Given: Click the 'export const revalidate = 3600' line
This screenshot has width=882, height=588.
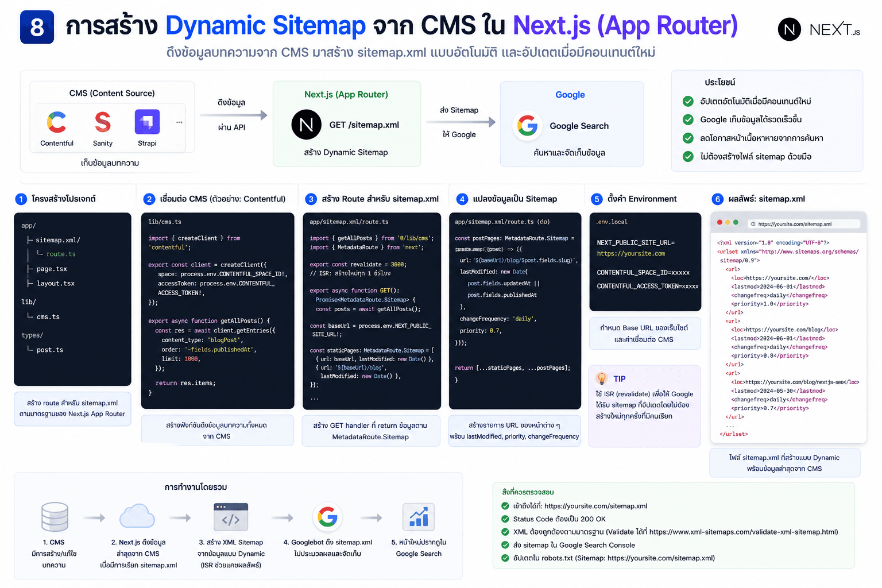Looking at the screenshot, I should [358, 264].
